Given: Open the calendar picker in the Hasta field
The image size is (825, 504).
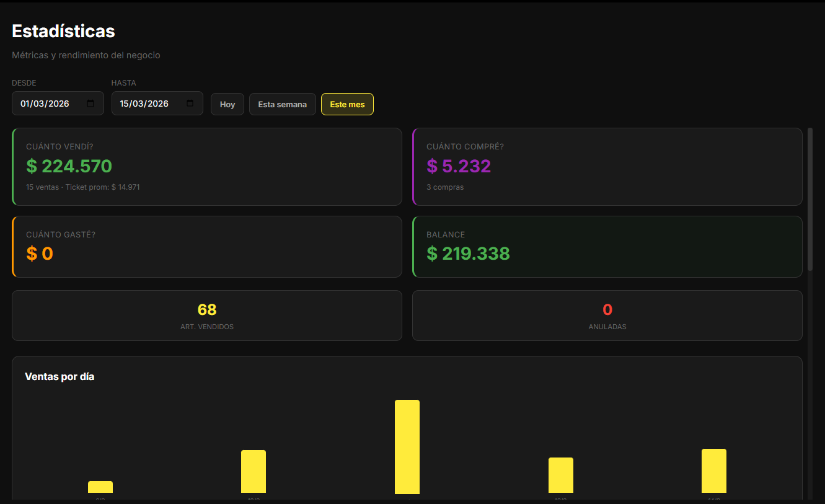Looking at the screenshot, I should coord(190,104).
